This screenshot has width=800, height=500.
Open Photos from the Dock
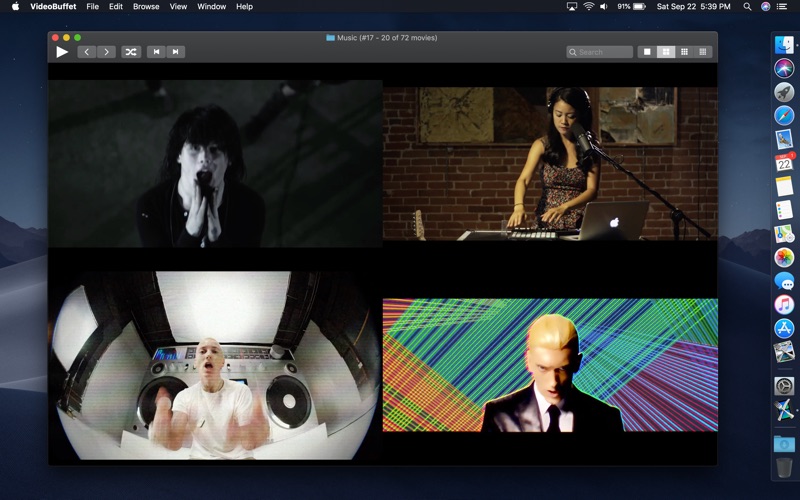pyautogui.click(x=784, y=257)
